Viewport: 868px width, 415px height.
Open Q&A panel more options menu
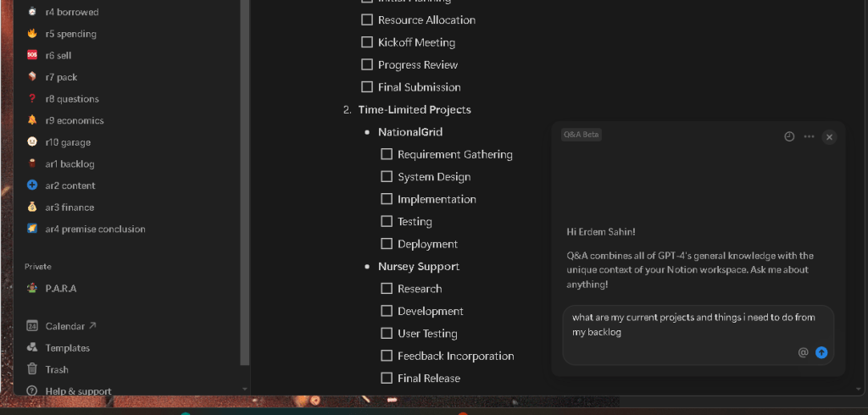pyautogui.click(x=809, y=136)
